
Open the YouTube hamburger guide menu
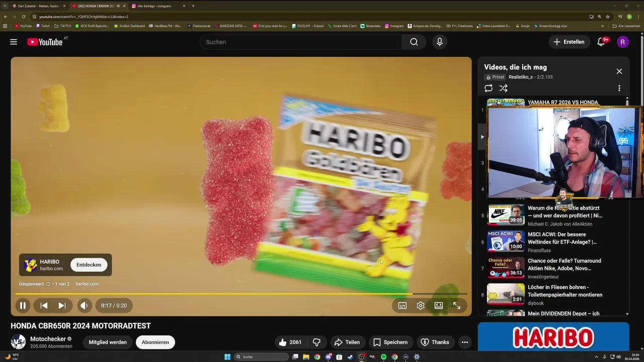pos(14,42)
